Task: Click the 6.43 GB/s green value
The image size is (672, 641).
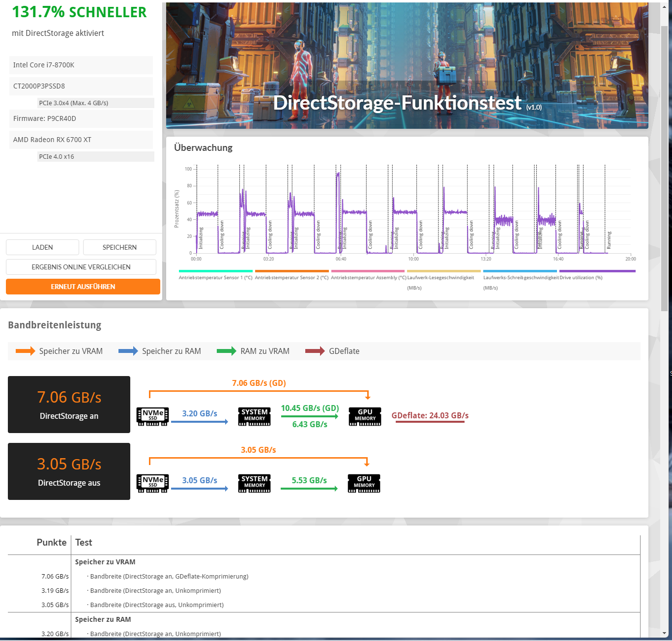Action: [310, 424]
